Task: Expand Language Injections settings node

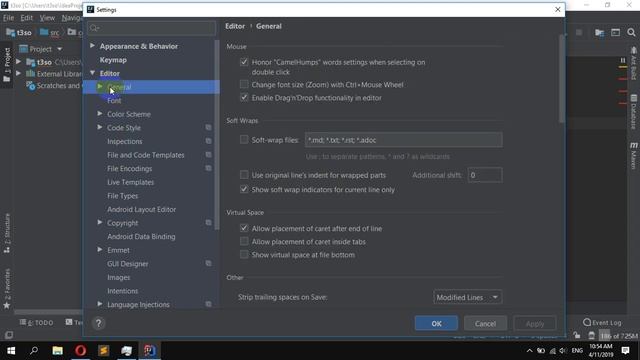Action: click(x=100, y=304)
